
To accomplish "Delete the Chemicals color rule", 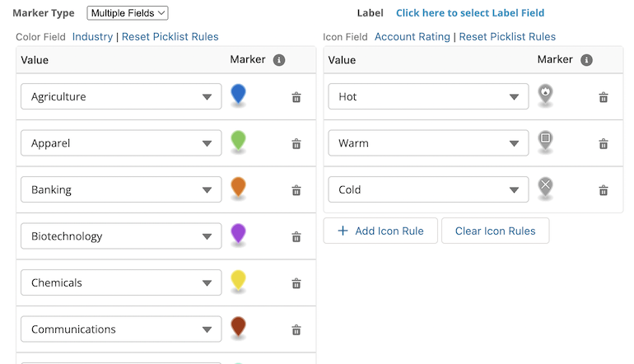I will point(296,283).
